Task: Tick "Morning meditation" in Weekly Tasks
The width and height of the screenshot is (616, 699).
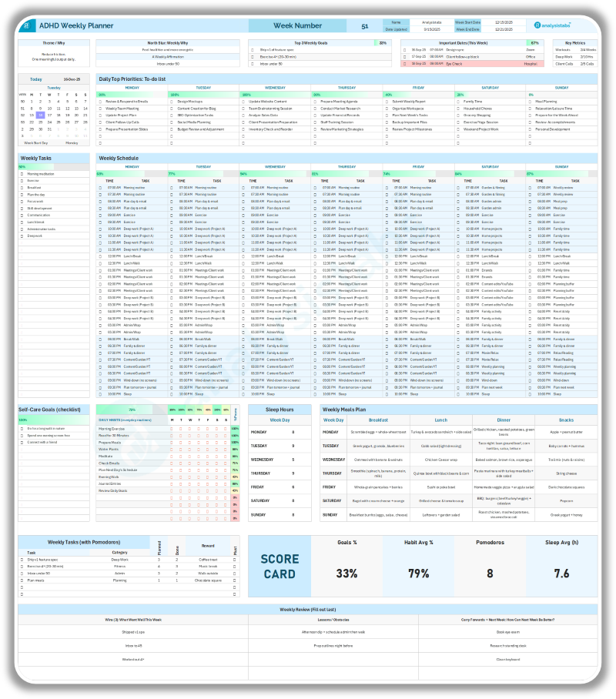Action: [21, 176]
